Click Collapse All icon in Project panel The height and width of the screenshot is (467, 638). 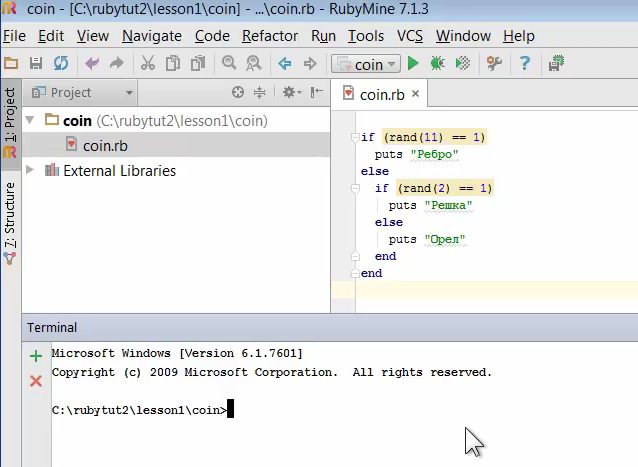259,92
